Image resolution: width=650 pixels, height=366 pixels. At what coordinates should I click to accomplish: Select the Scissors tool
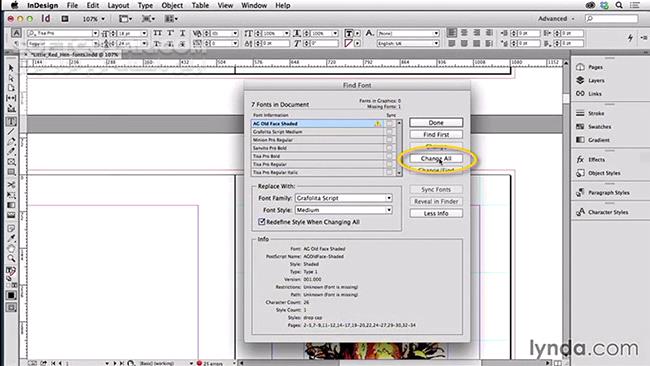click(11, 184)
